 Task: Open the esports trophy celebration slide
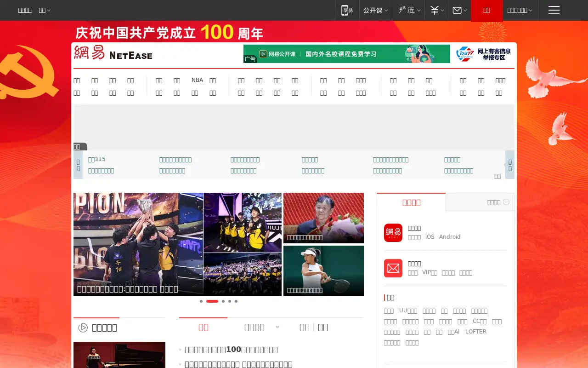pos(177,244)
